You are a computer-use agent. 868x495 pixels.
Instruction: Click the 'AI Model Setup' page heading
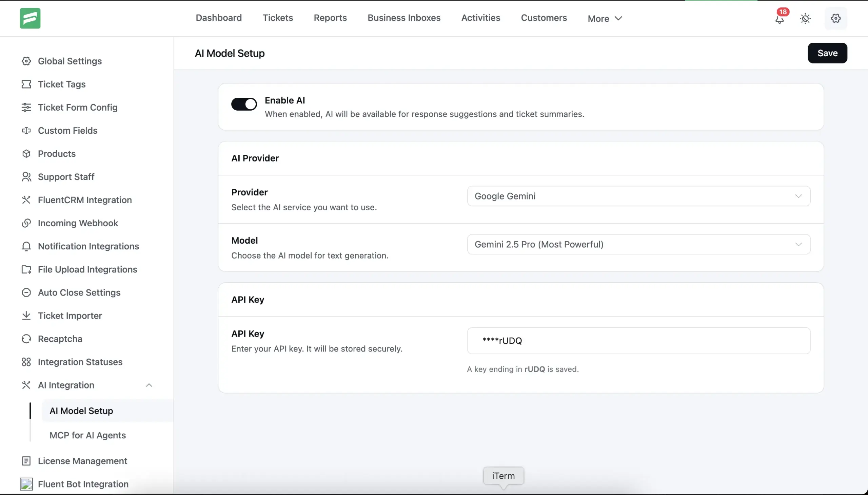click(x=230, y=53)
